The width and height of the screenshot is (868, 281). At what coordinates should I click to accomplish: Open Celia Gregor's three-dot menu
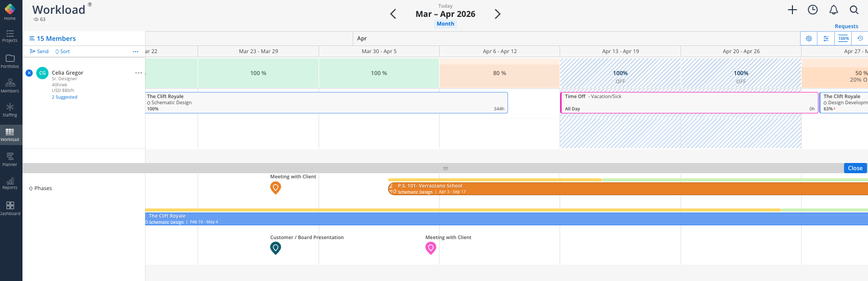(138, 73)
